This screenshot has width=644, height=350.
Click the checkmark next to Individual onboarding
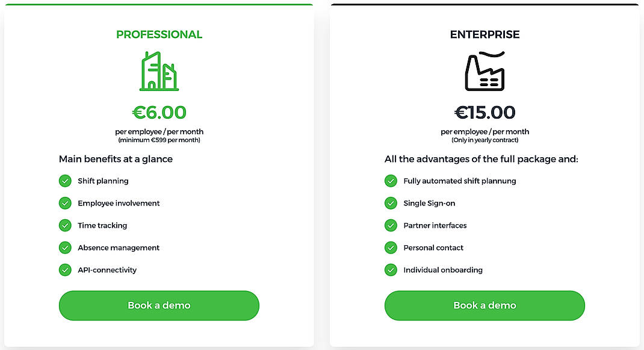click(x=391, y=270)
